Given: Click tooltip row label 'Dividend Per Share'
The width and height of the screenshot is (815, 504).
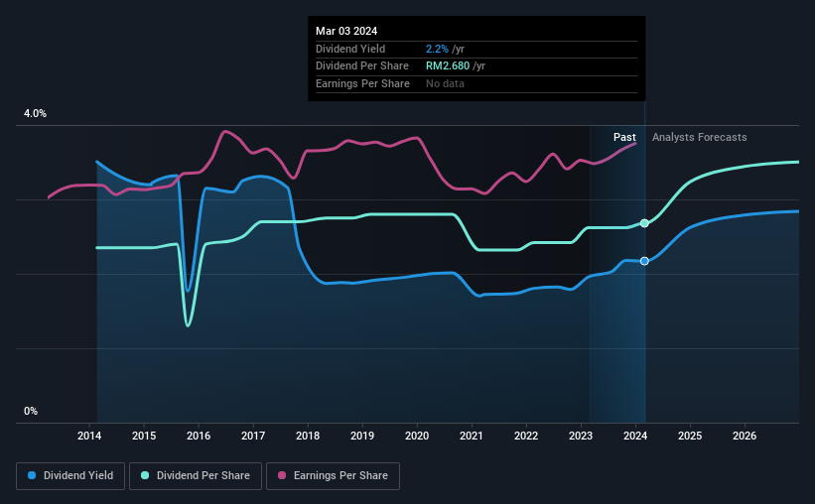Looking at the screenshot, I should tap(362, 66).
